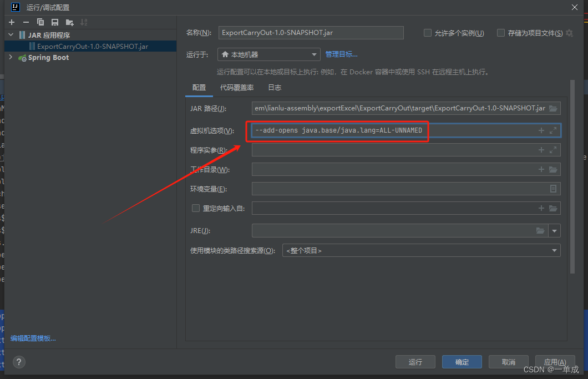588x379 pixels.
Task: Open the run target machine dropdown
Action: (x=315, y=54)
